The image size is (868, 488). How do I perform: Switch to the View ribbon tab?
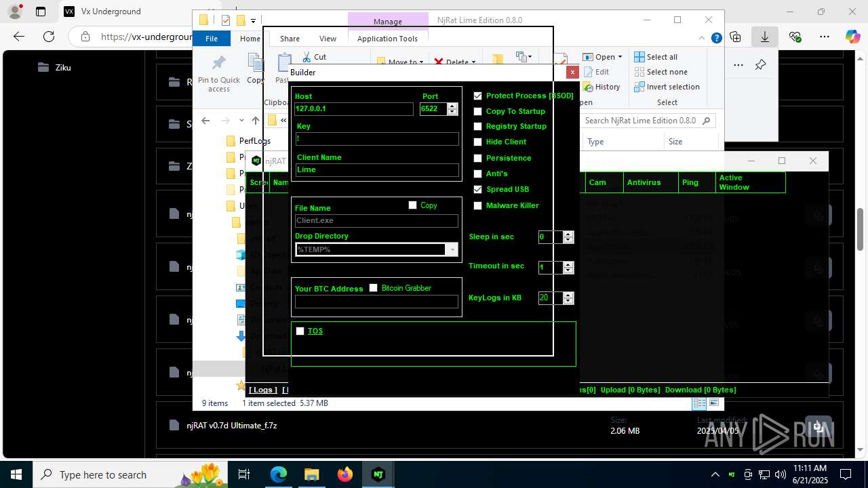[x=328, y=39]
